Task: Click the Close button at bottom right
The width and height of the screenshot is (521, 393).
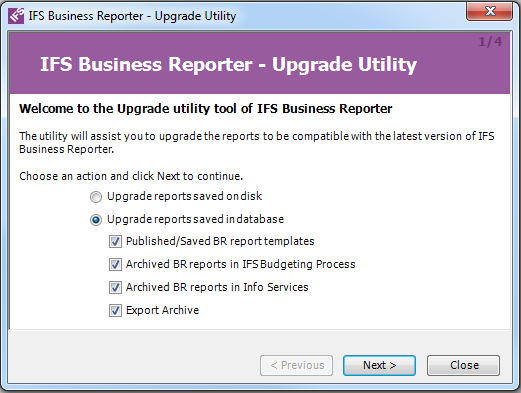Action: point(463,365)
